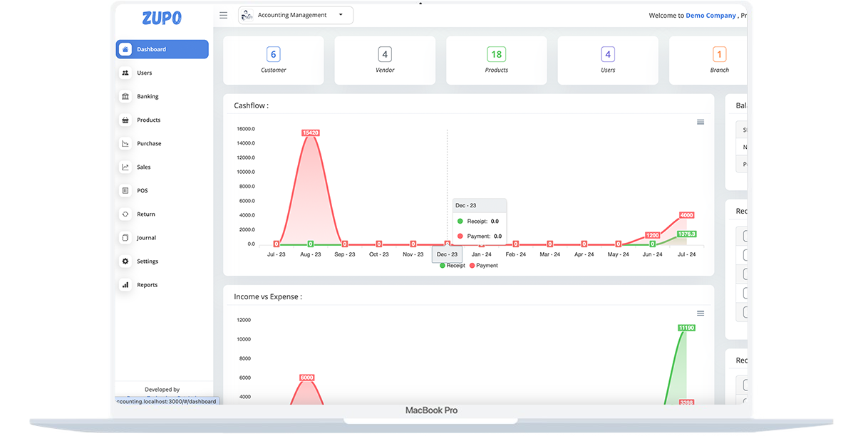Click the POS icon in sidebar
The height and width of the screenshot is (436, 868).
point(125,190)
